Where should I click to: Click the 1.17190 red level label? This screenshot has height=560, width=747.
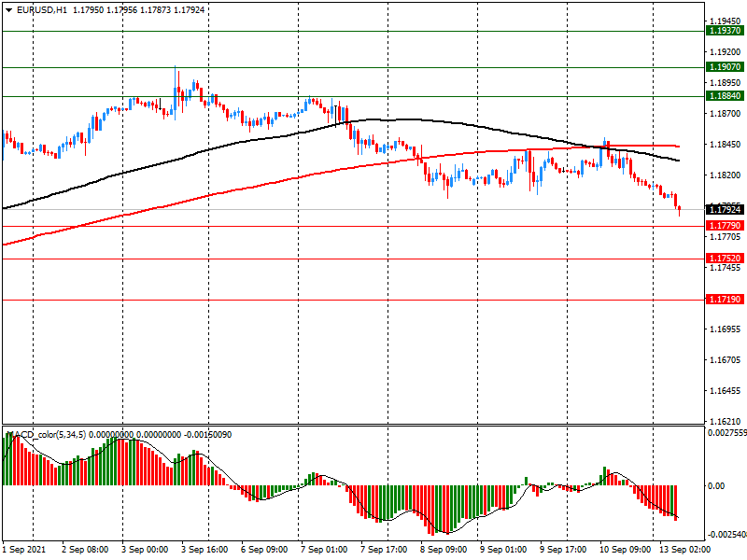pos(726,300)
